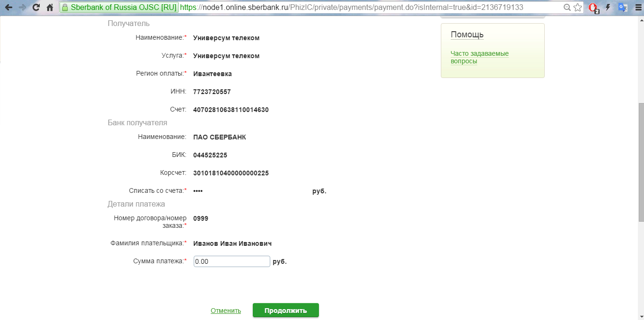Image resolution: width=644 pixels, height=320 pixels.
Task: Click the address bar URL text
Action: 352,8
